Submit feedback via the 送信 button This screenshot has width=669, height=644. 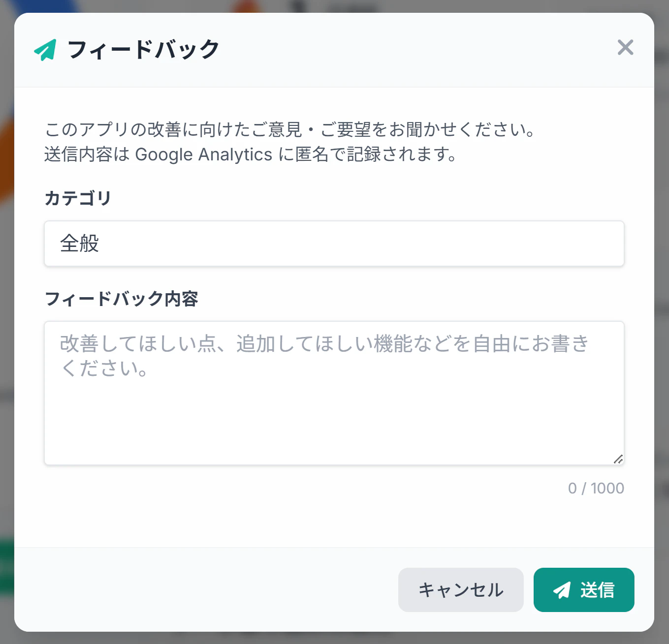(584, 590)
